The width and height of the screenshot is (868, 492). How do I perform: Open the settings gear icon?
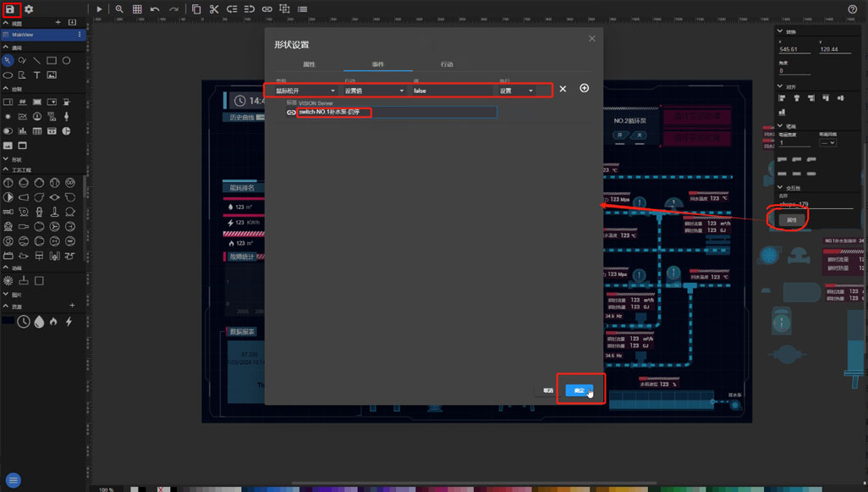(x=29, y=8)
